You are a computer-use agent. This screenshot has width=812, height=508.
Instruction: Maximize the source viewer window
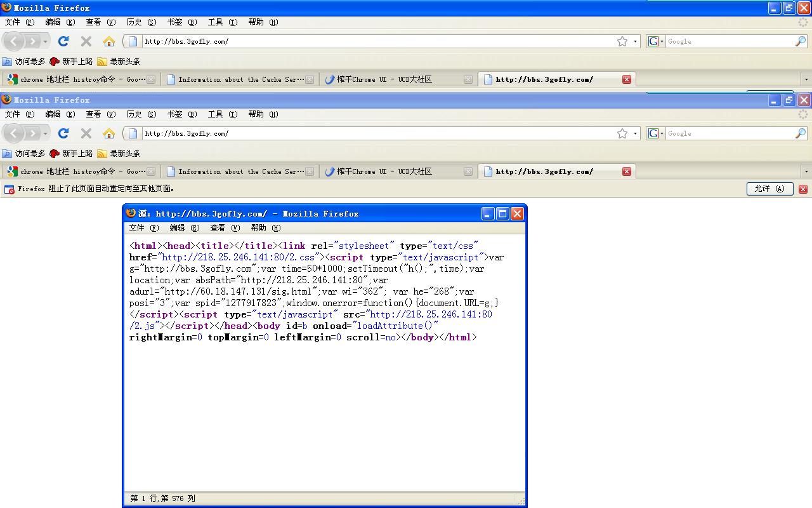click(502, 214)
